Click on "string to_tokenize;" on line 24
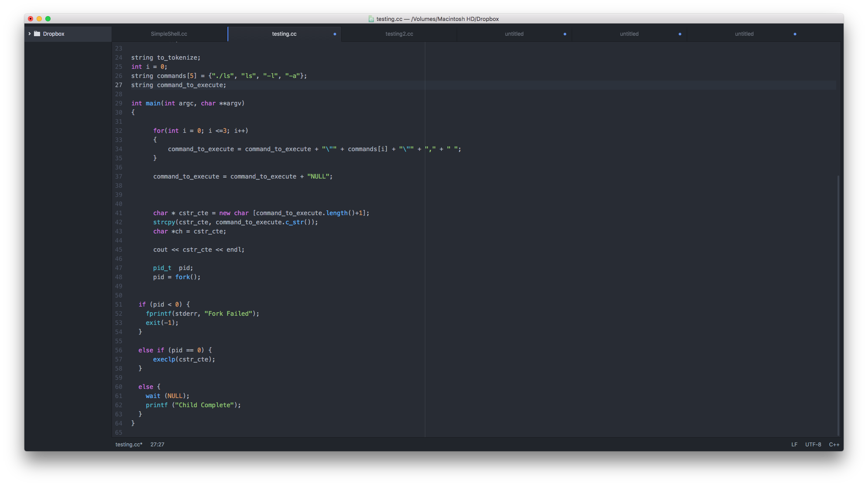The image size is (868, 486). 166,57
